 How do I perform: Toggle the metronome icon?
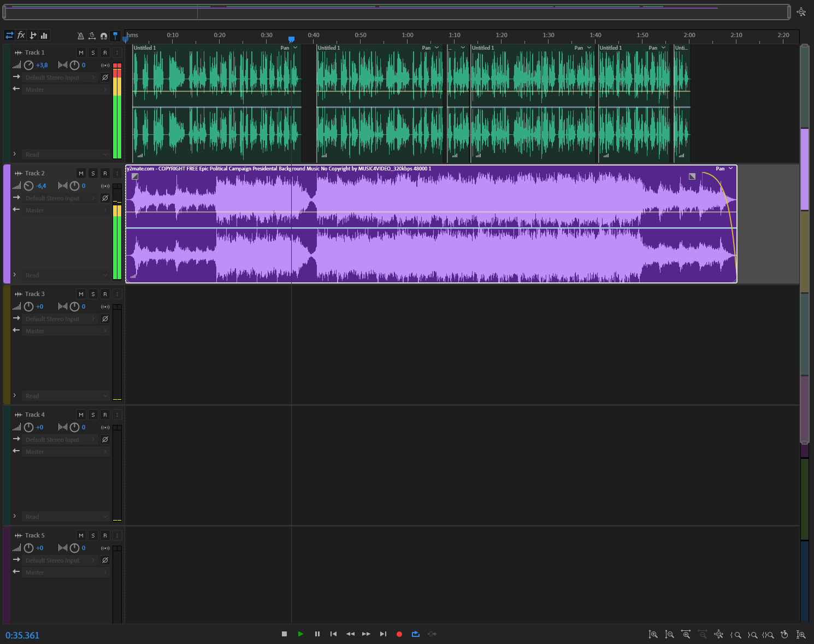[80, 36]
